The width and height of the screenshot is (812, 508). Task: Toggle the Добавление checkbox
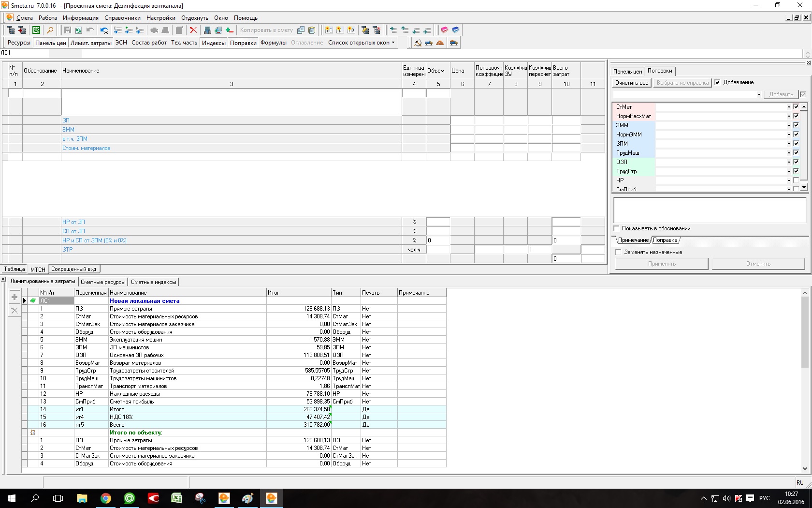(717, 82)
